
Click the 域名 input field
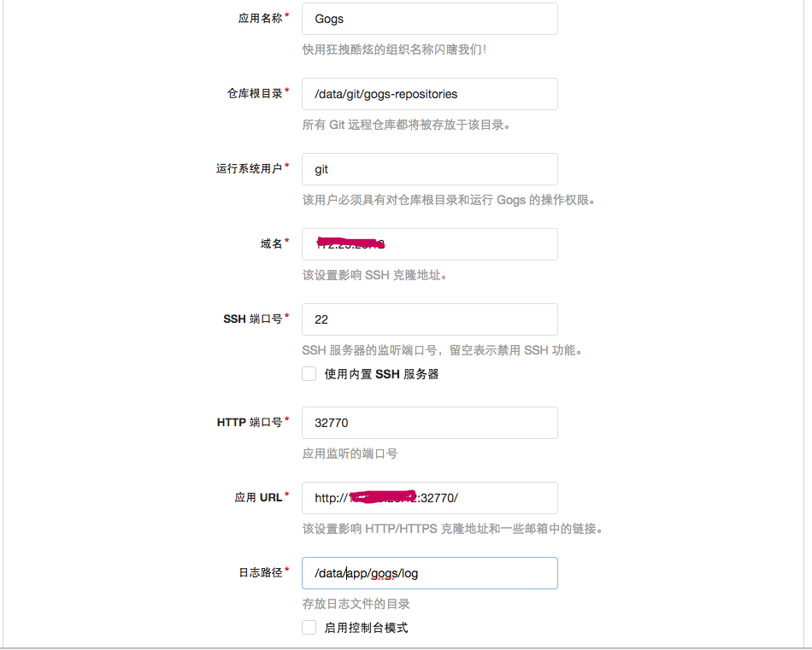[x=430, y=244]
